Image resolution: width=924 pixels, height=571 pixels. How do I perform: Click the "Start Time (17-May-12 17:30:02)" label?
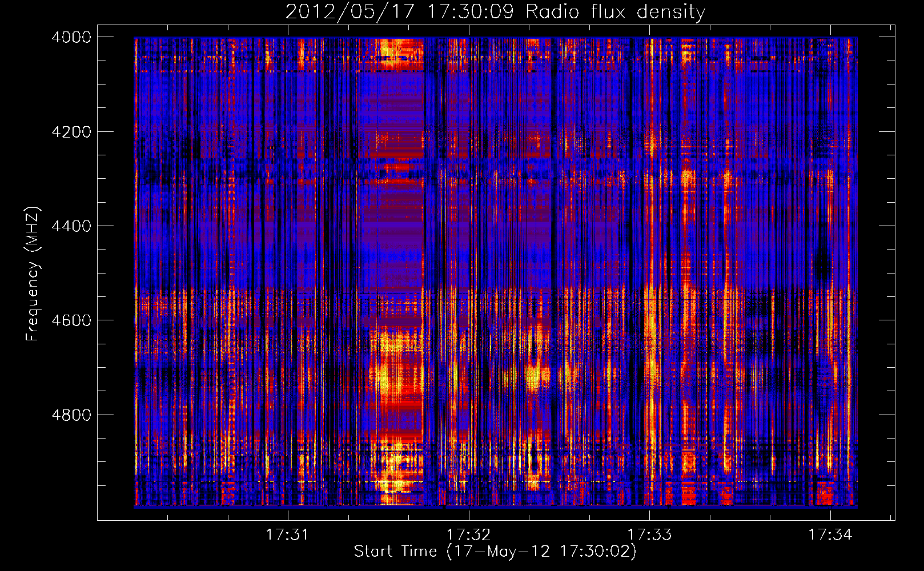pyautogui.click(x=495, y=552)
